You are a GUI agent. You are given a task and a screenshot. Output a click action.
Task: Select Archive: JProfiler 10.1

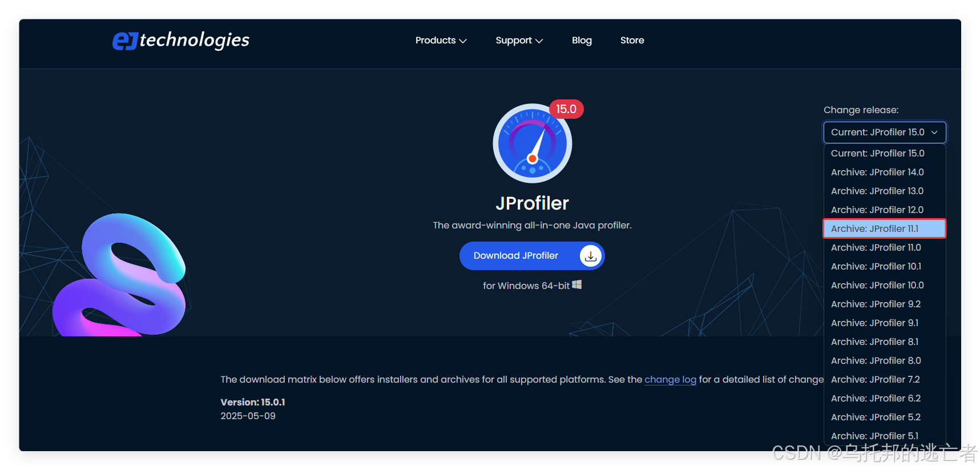885,267
